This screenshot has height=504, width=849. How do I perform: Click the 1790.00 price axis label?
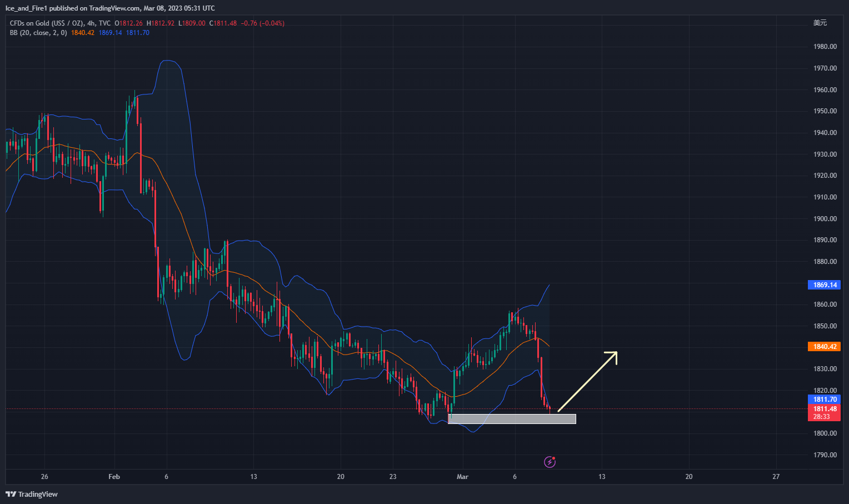(825, 455)
